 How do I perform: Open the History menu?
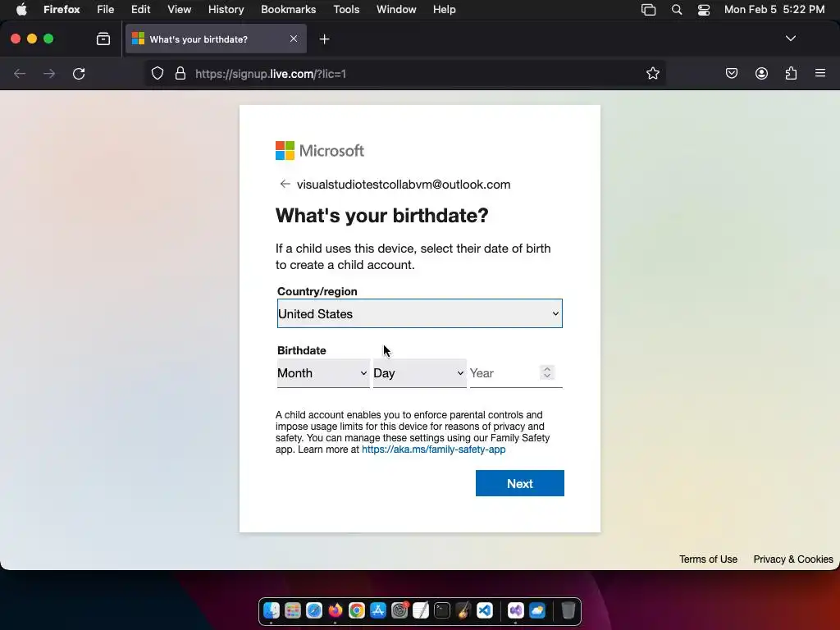(x=226, y=10)
